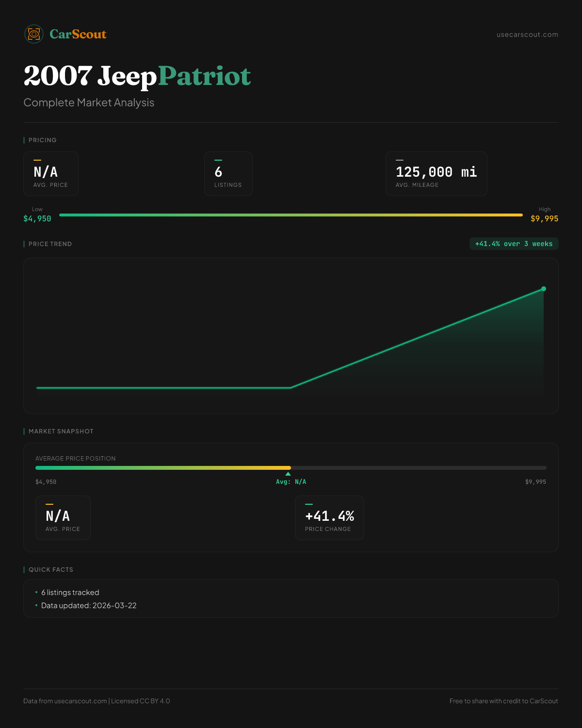Click the Licensed CC BY 4.0 footer text
The height and width of the screenshot is (728, 582).
pos(141,701)
